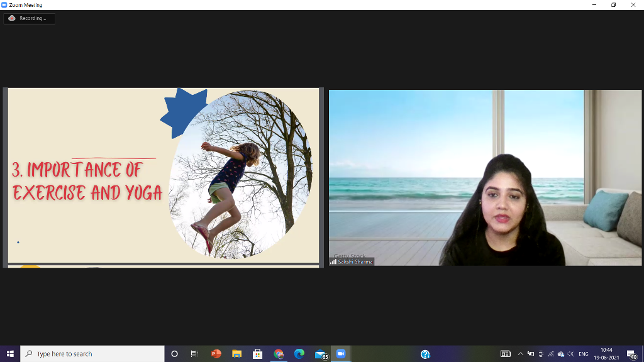The height and width of the screenshot is (362, 644).
Task: Open the Get Help question mark icon
Action: 425,354
